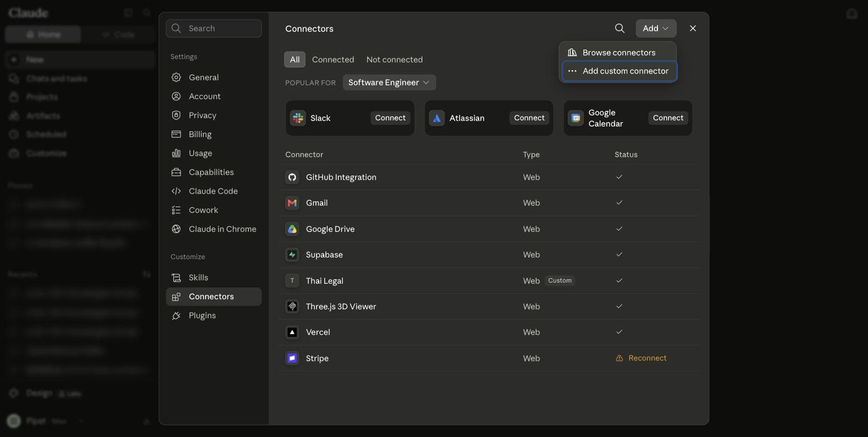Open the Skills section
The height and width of the screenshot is (437, 868).
(x=213, y=278)
